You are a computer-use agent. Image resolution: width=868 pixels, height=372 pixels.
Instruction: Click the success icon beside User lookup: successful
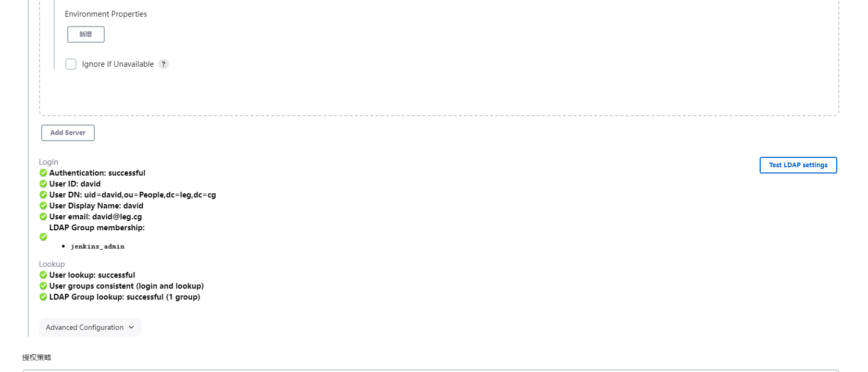tap(43, 275)
